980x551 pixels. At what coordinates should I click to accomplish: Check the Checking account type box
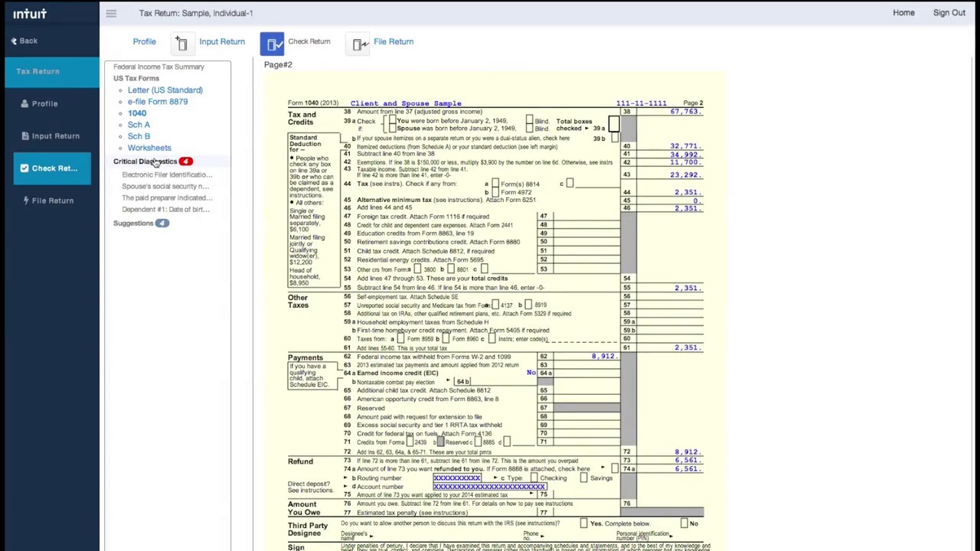pyautogui.click(x=534, y=478)
